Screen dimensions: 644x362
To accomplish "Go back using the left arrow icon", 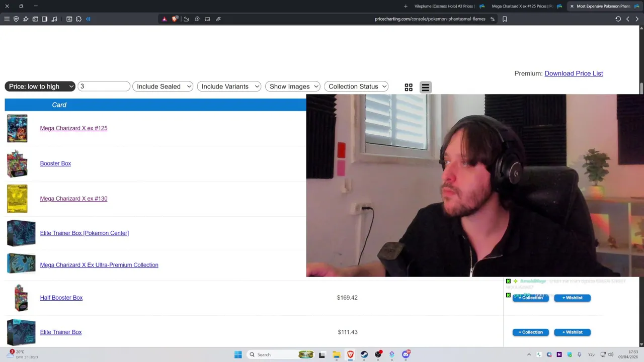I will tap(628, 19).
